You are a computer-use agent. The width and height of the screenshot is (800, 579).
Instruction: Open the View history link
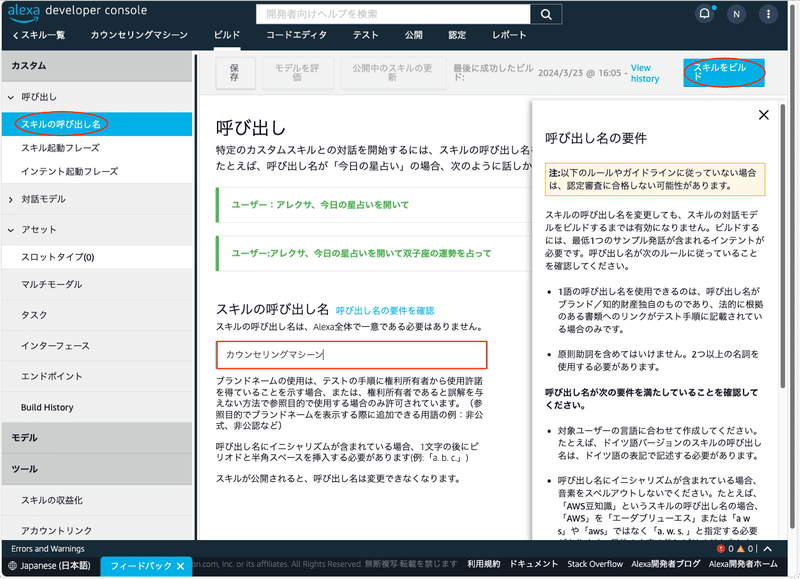point(644,73)
